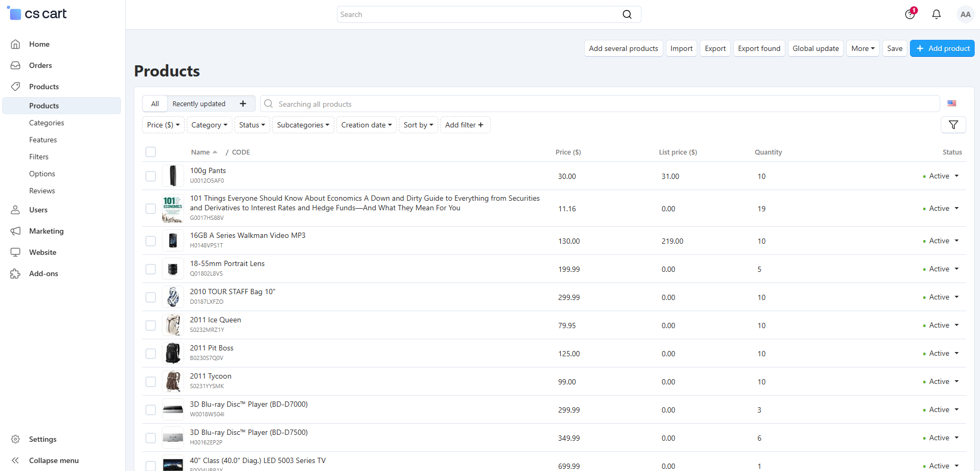Open the Sort by dropdown
The height and width of the screenshot is (471, 980).
point(419,125)
